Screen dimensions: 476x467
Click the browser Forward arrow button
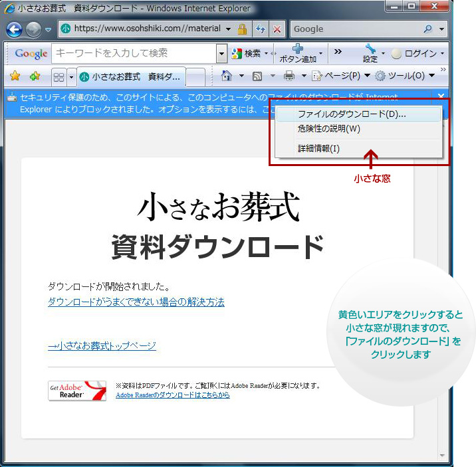click(x=33, y=30)
